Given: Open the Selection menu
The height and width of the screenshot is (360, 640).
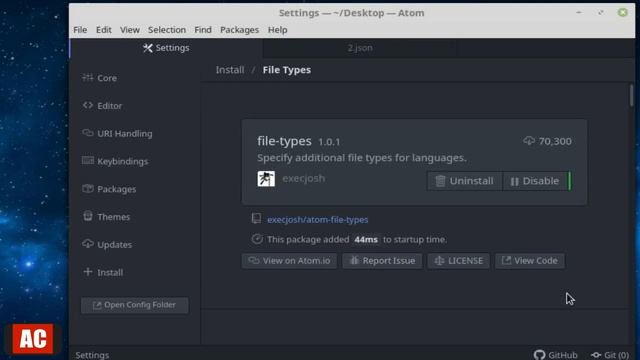Looking at the screenshot, I should point(167,30).
